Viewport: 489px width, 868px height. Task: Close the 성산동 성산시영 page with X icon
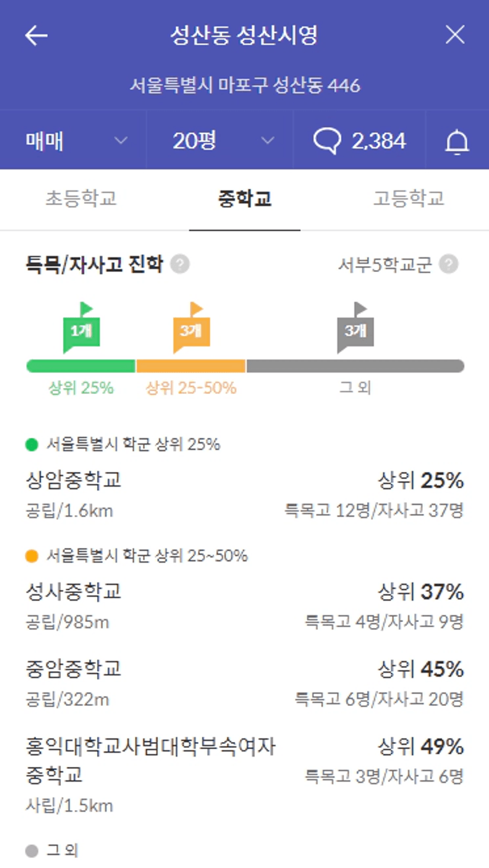coord(455,35)
